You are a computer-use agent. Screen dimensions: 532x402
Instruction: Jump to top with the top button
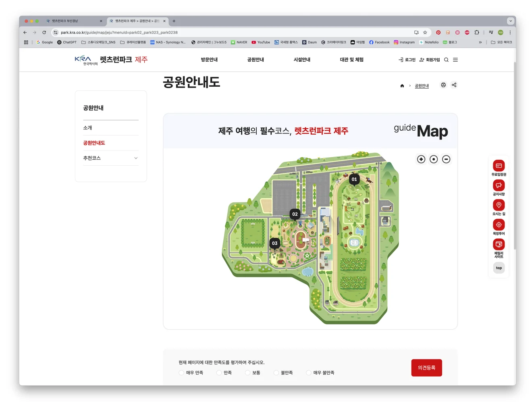(499, 268)
